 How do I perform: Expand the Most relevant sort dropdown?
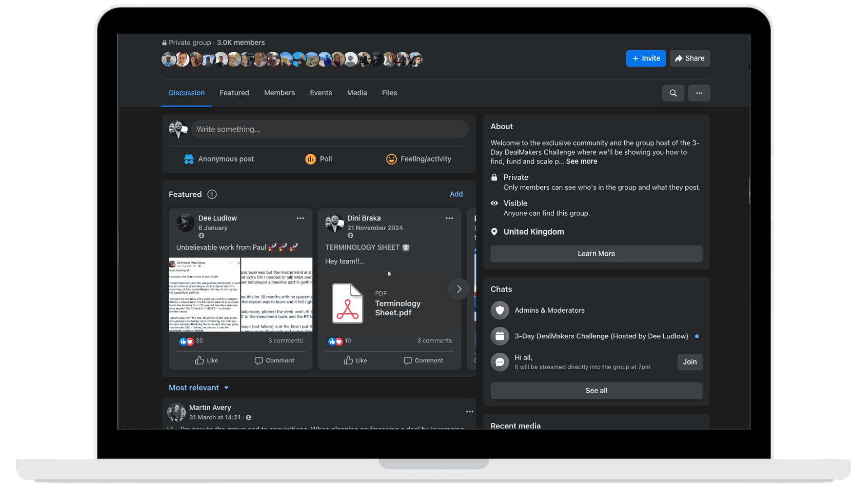198,388
